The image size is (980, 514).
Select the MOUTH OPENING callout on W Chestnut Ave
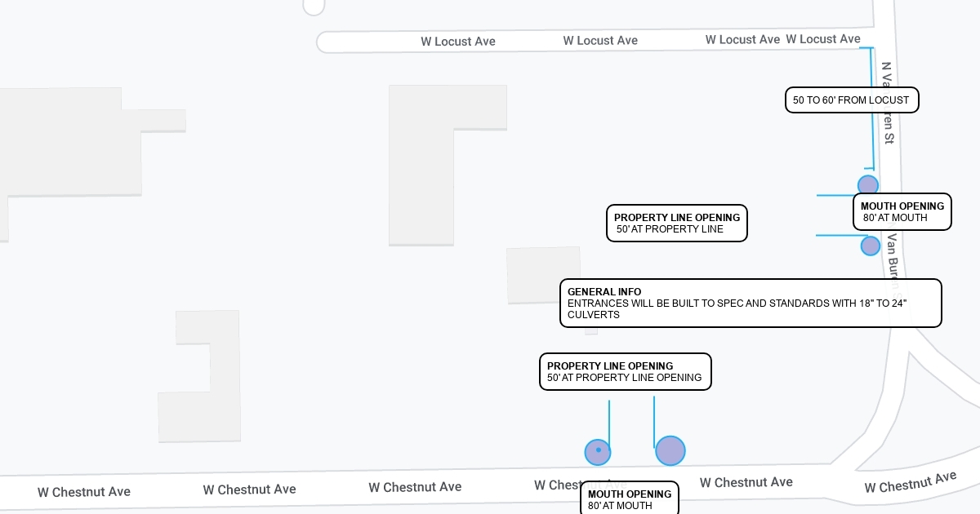[629, 498]
